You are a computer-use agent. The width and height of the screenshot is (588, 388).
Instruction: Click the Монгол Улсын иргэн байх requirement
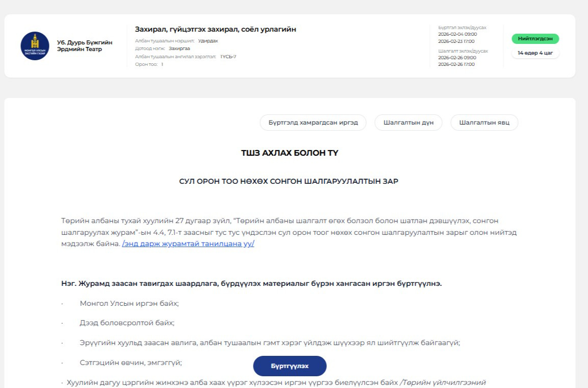pos(129,303)
